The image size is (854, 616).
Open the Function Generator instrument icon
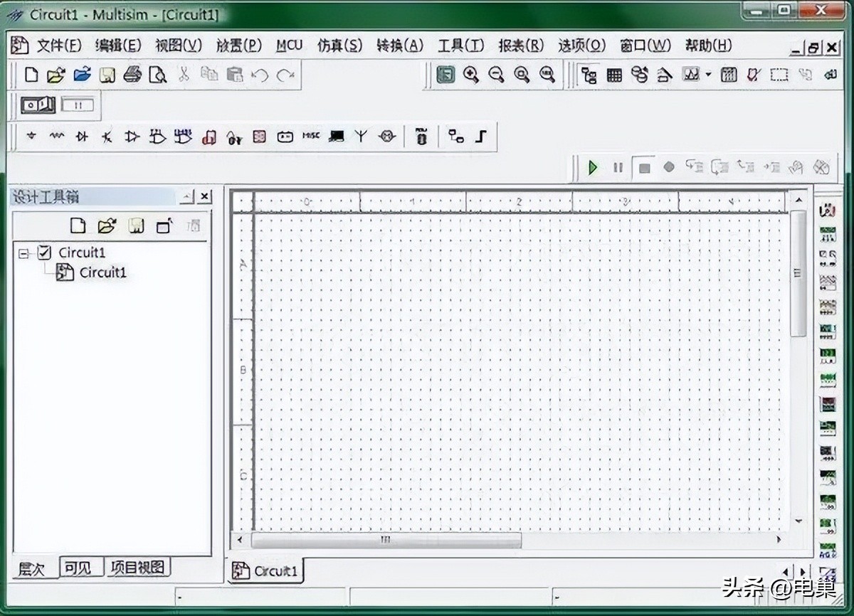826,235
